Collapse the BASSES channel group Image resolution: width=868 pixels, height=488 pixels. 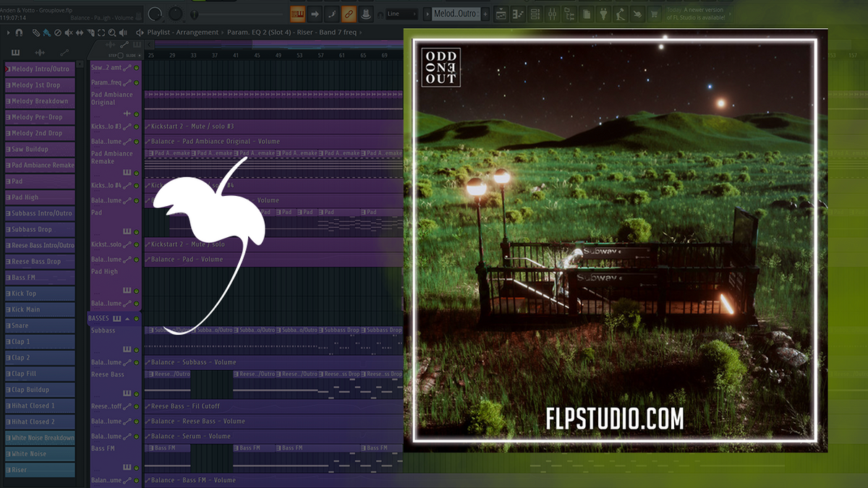(127, 319)
